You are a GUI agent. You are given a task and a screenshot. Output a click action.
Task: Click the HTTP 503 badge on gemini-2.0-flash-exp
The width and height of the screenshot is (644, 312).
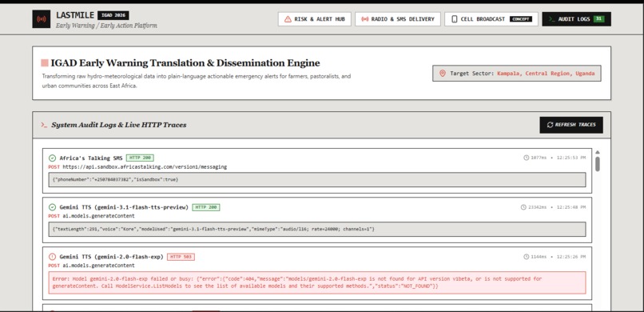click(x=181, y=257)
